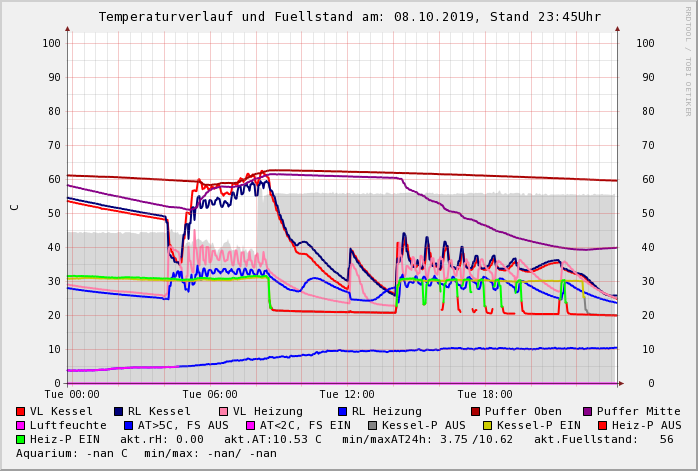Viewport: 698px width, 471px height.
Task: Click the purple Puffer Mitte legend swatch
Action: click(x=588, y=411)
